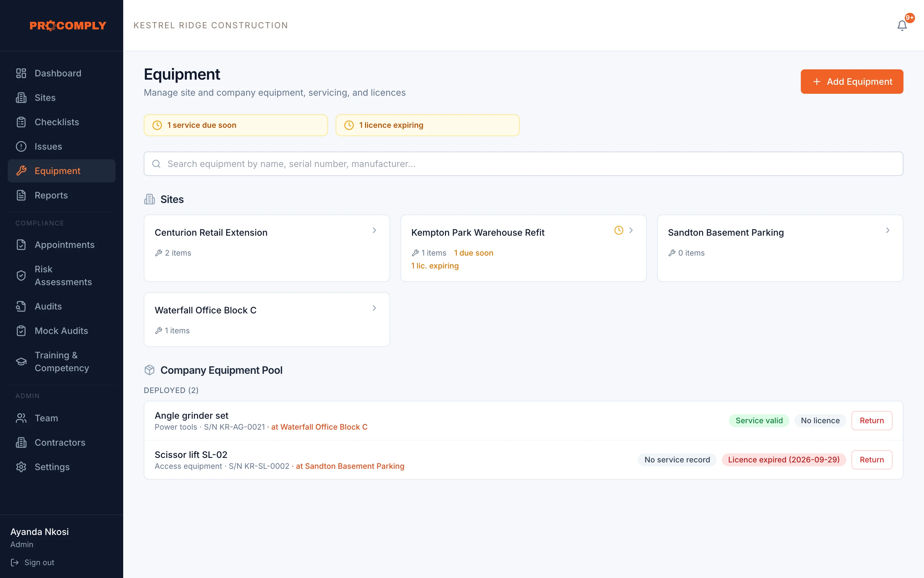Go to Mock Audits page
This screenshot has height=578, width=924.
point(62,331)
